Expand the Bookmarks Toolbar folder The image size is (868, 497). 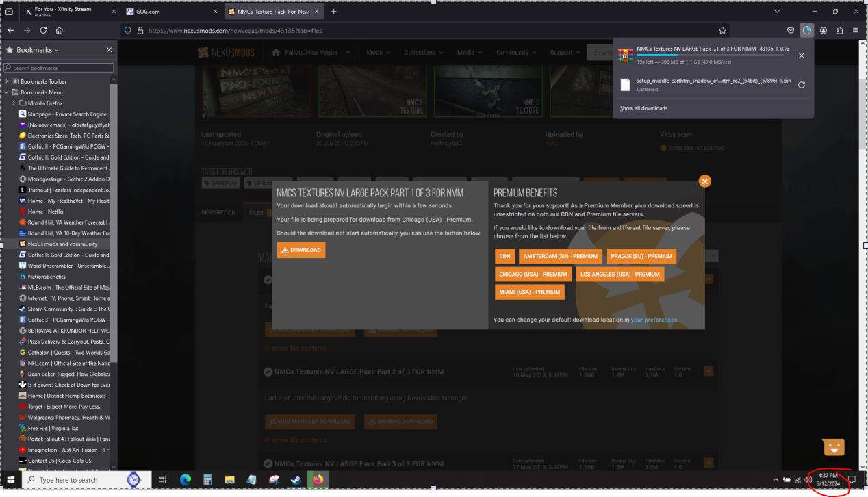point(7,81)
